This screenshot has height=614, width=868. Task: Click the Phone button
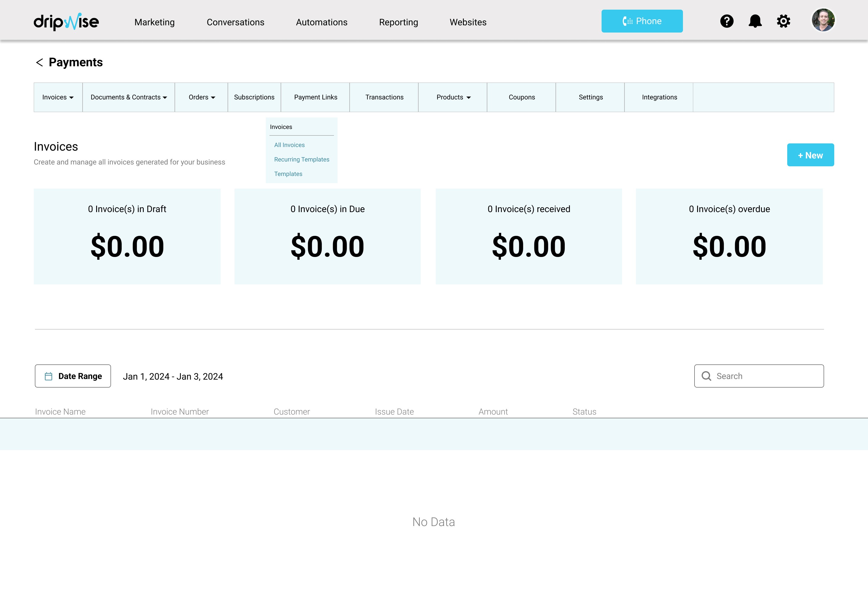pyautogui.click(x=642, y=21)
